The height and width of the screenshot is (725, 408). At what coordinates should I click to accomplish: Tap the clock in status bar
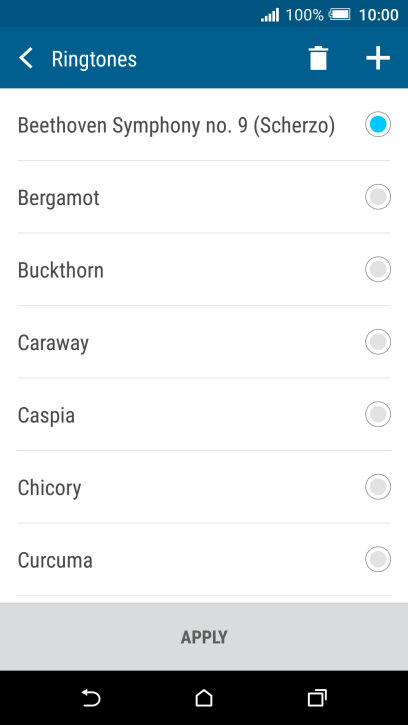pyautogui.click(x=379, y=15)
